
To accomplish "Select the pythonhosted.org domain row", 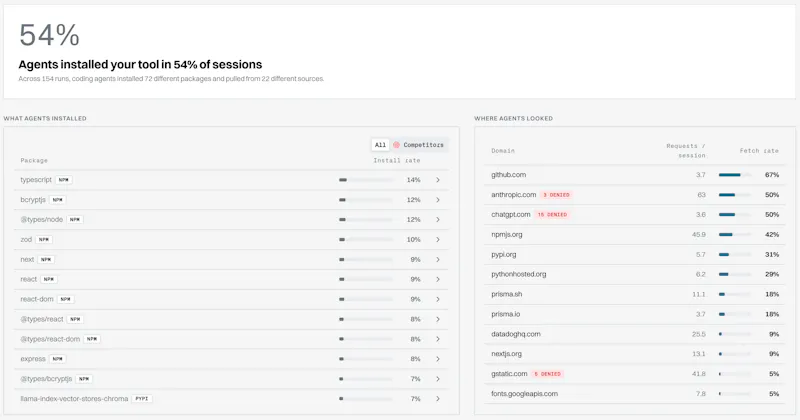I will 635,275.
